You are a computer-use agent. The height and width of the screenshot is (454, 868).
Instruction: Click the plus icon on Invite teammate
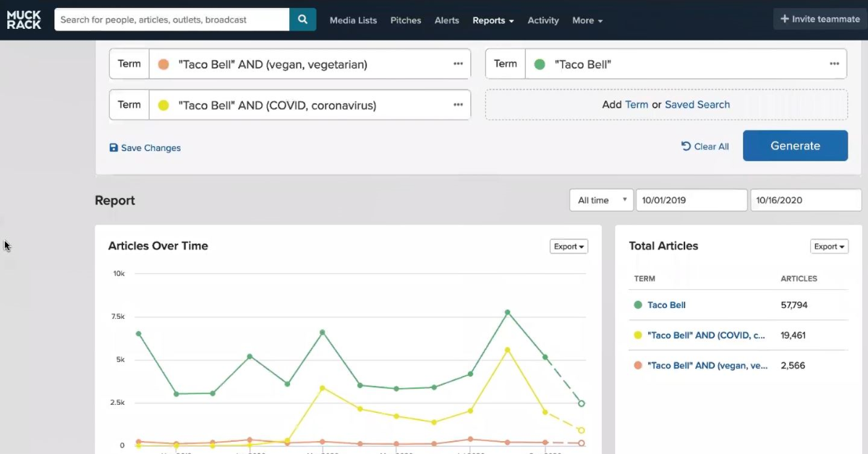click(784, 20)
